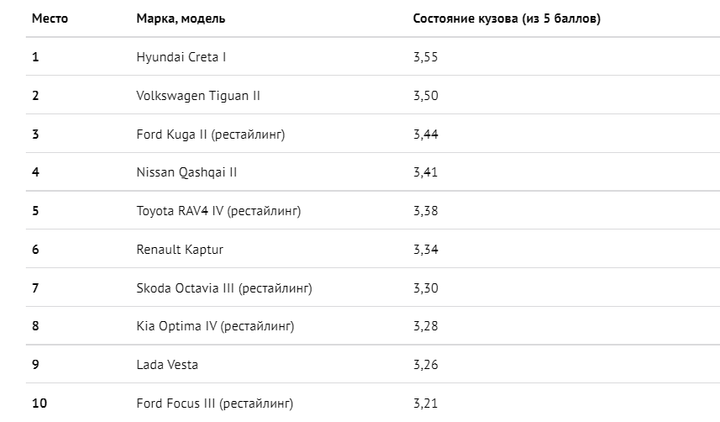Click Toyota RAV4 IV (рестайлинг) text
Image resolution: width=720 pixels, height=422 pixels.
click(x=218, y=211)
